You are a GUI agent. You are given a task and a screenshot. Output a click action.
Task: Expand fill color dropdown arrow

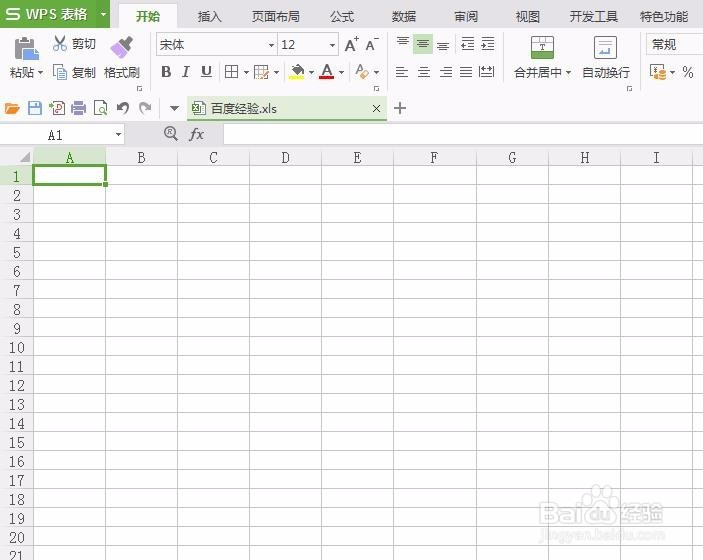point(312,72)
